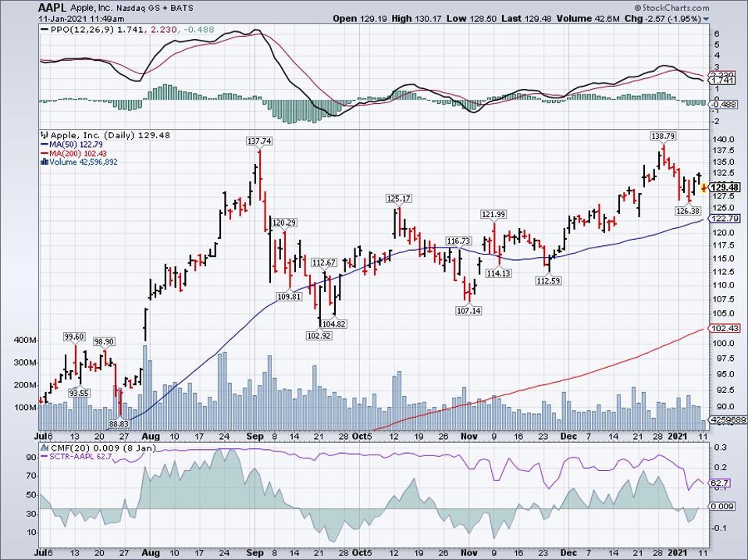The height and width of the screenshot is (560, 748).
Task: Select the Volume 42,596,892 legend entry
Action: point(84,162)
